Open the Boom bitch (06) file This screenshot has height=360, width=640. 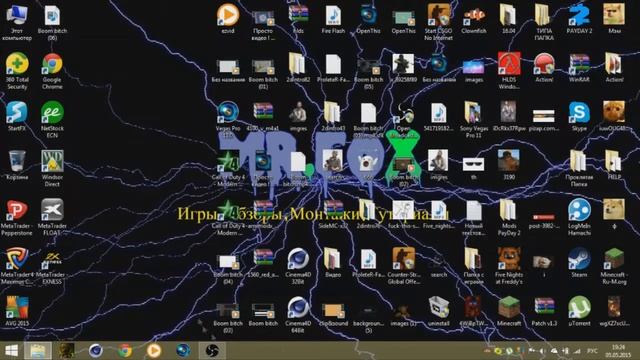click(x=52, y=22)
